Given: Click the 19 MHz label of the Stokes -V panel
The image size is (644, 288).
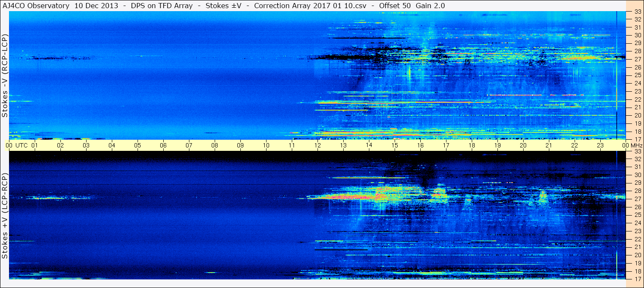Looking at the screenshot, I should pyautogui.click(x=638, y=123).
